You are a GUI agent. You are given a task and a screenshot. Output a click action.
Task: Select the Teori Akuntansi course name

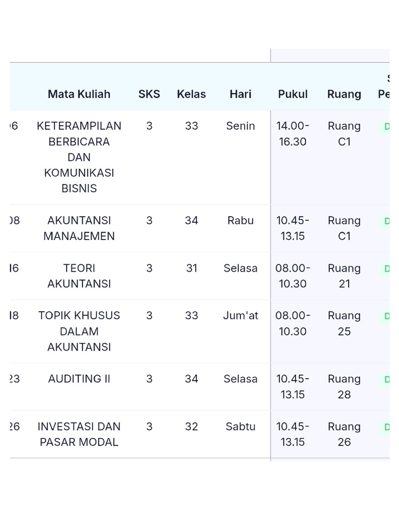click(x=79, y=276)
